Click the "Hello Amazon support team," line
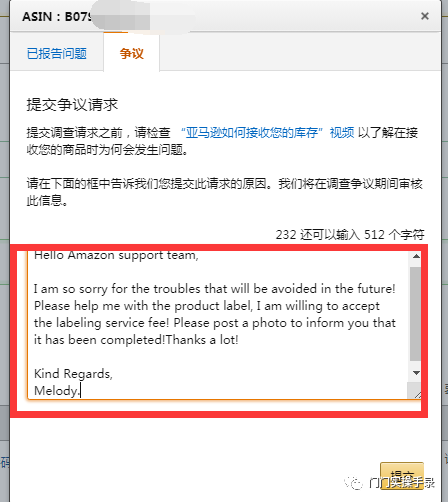Screen dimensions: 448x502 tap(116, 255)
